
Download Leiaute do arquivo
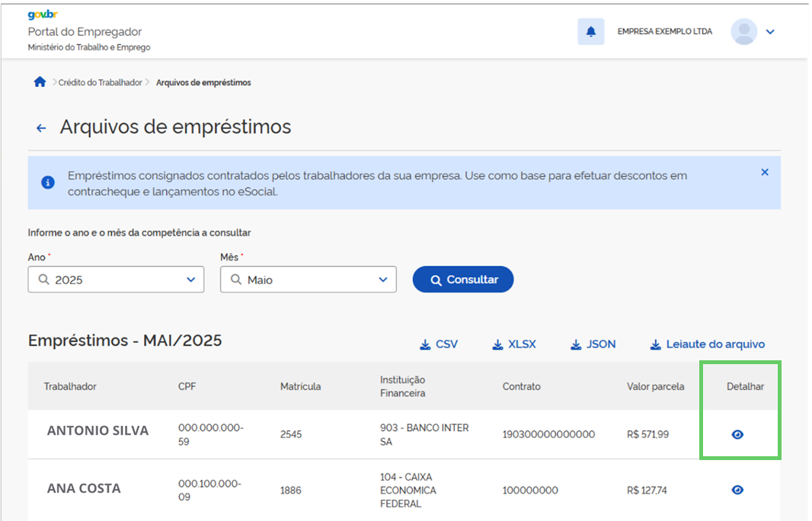pos(708,344)
